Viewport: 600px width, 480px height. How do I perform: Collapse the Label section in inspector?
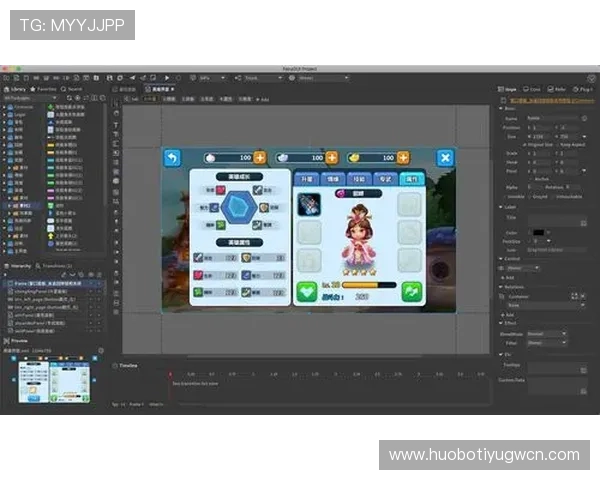501,207
